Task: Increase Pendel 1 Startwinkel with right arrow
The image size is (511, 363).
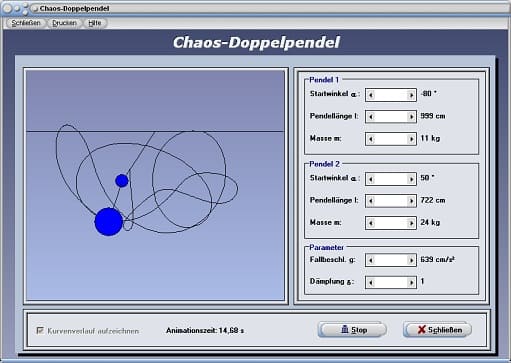Action: (x=411, y=95)
